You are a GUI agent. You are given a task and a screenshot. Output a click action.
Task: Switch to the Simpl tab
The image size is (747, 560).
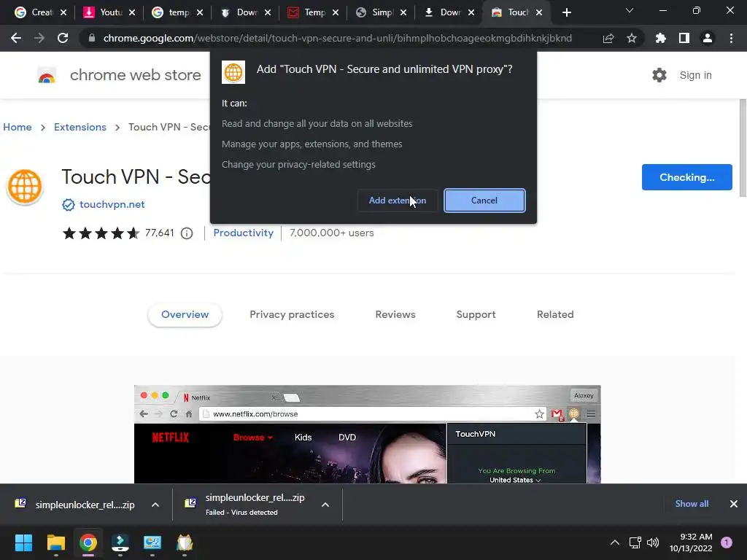tap(376, 12)
